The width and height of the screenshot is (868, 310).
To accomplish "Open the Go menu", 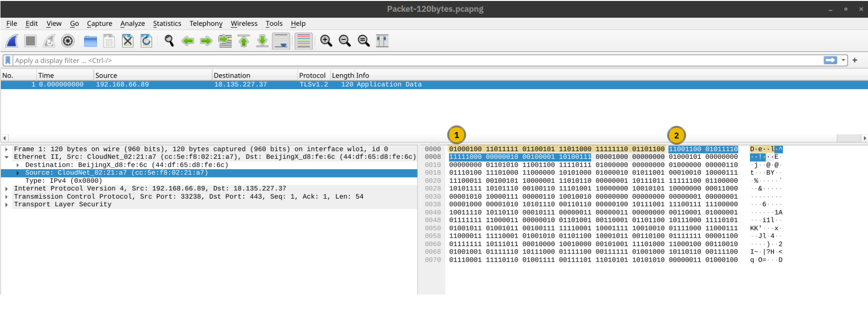I will (74, 23).
